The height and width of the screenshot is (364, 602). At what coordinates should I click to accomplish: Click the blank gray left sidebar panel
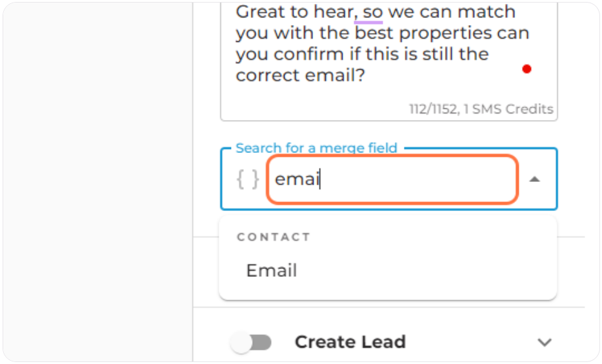98,182
